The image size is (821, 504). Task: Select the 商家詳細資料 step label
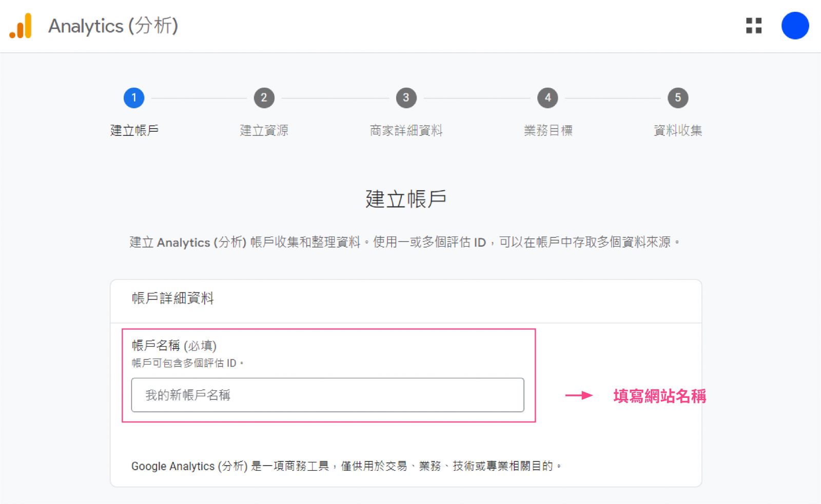tap(406, 131)
